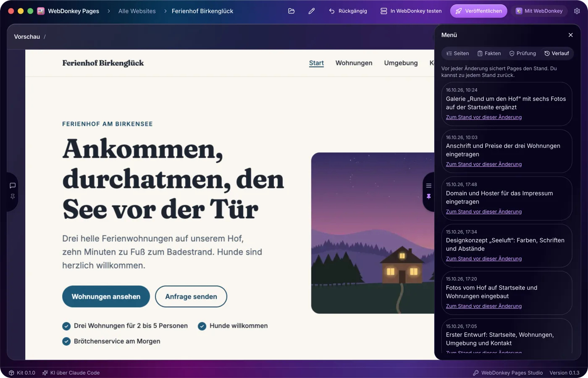588x378 pixels.
Task: Click the Hunde willkommen checkmark item
Action: tap(233, 326)
